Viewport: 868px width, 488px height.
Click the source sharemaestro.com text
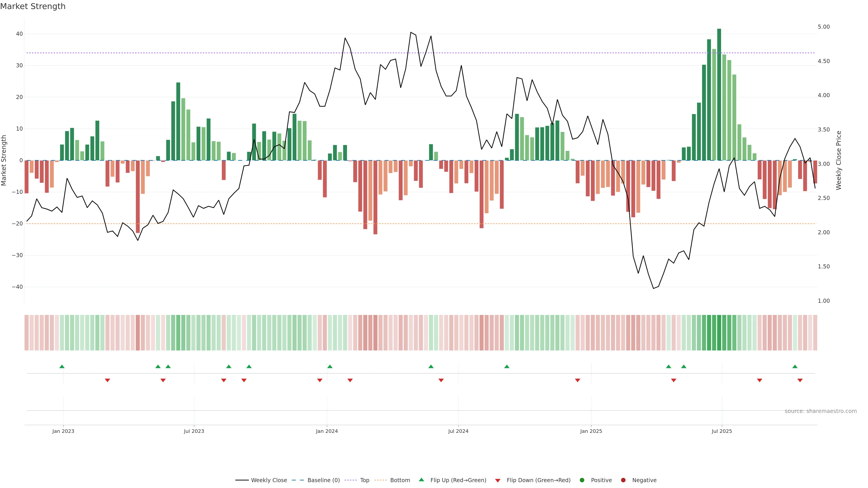[x=821, y=411]
